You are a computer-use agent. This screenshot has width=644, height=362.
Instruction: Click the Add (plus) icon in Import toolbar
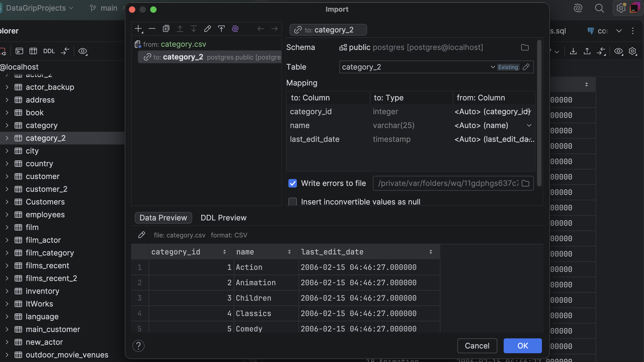[x=139, y=29]
